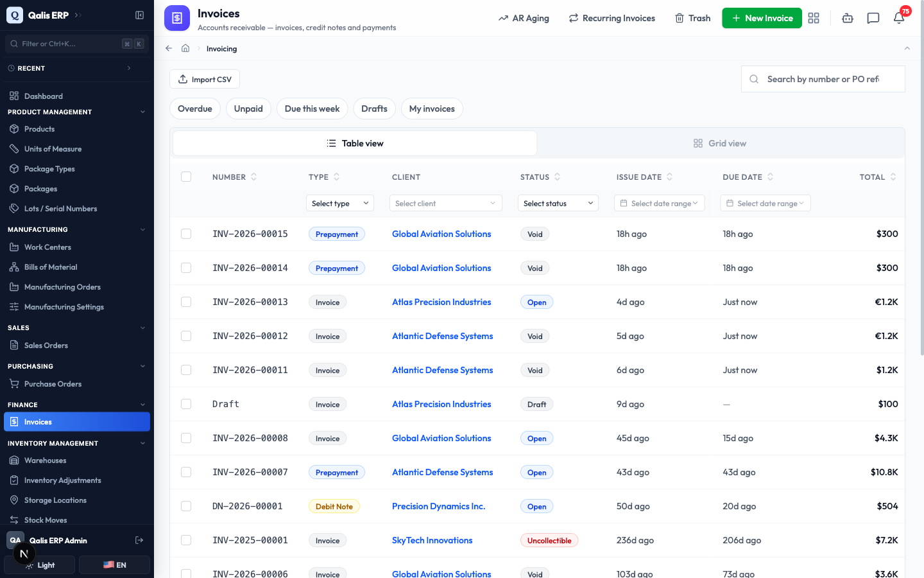Open the Issue Date range picker
924x578 pixels.
click(x=660, y=203)
